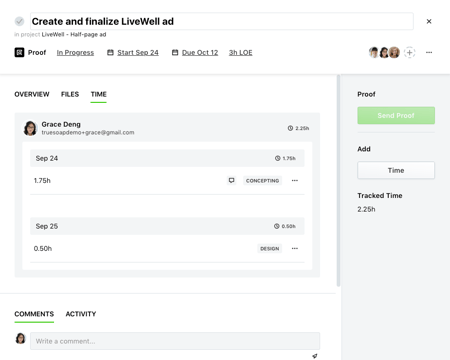The width and height of the screenshot is (450, 360).
Task: Edit the 3h LOE estimate
Action: pos(240,52)
